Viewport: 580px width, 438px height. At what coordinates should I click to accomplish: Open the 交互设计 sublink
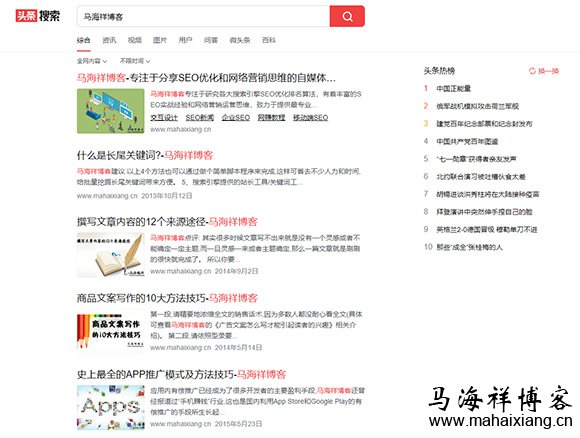coord(164,118)
